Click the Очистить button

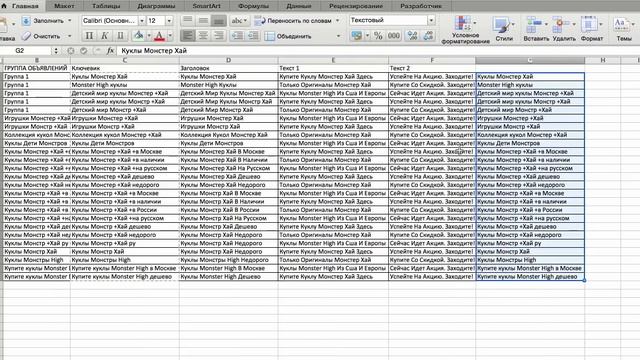point(42,36)
